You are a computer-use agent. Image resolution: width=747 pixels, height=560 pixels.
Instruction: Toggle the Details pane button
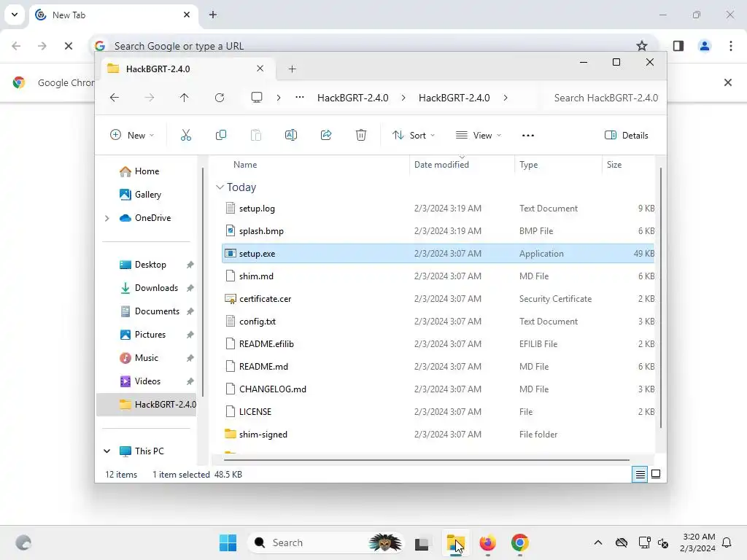[x=626, y=135]
